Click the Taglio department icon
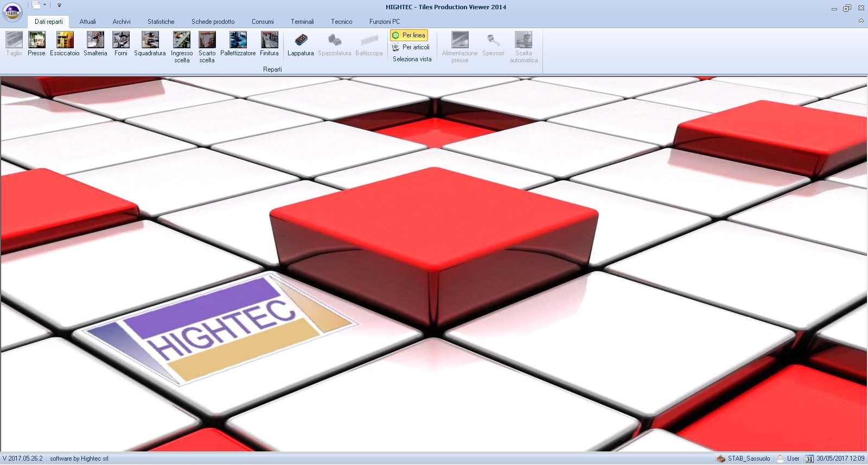 point(14,44)
